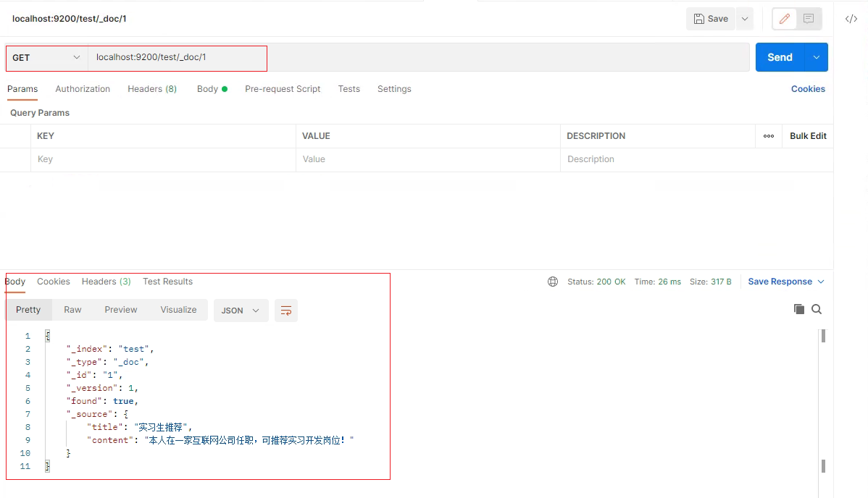Click the Status: 200 OK text

click(x=596, y=282)
